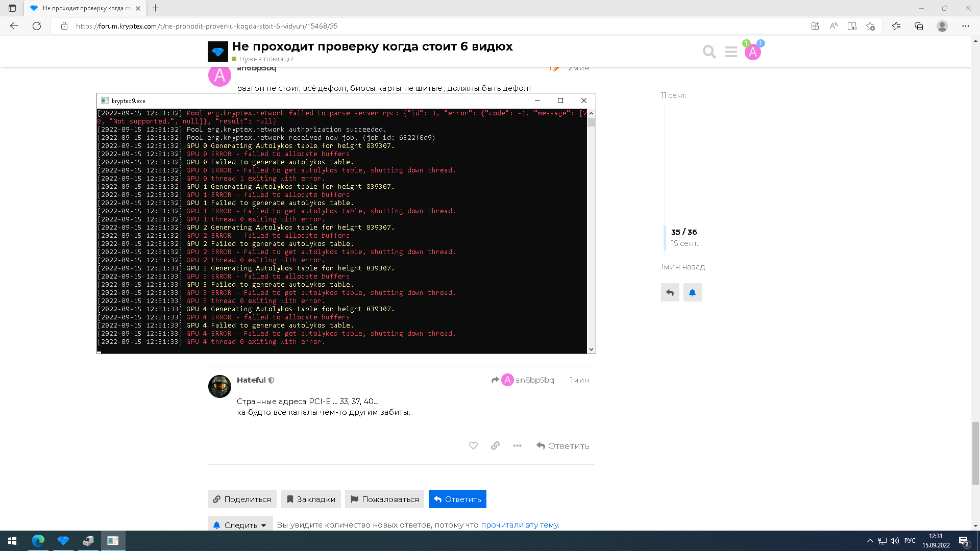Screen dimensions: 980x551
Task: Open forum search magnifier icon
Action: click(x=709, y=52)
